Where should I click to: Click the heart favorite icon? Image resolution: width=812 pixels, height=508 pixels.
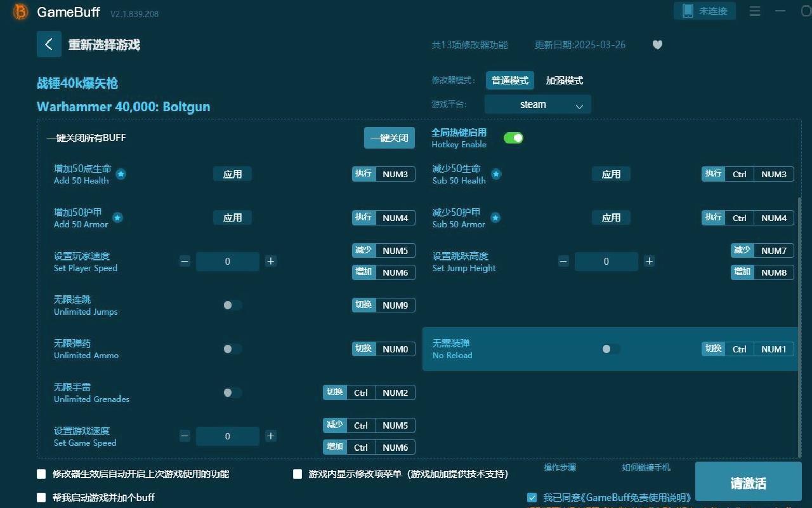tap(657, 44)
